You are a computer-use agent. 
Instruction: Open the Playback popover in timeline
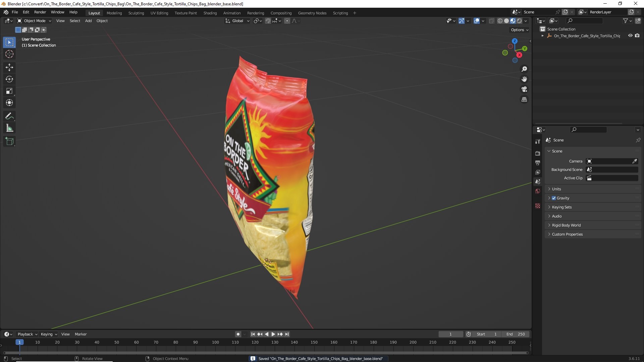pos(27,334)
